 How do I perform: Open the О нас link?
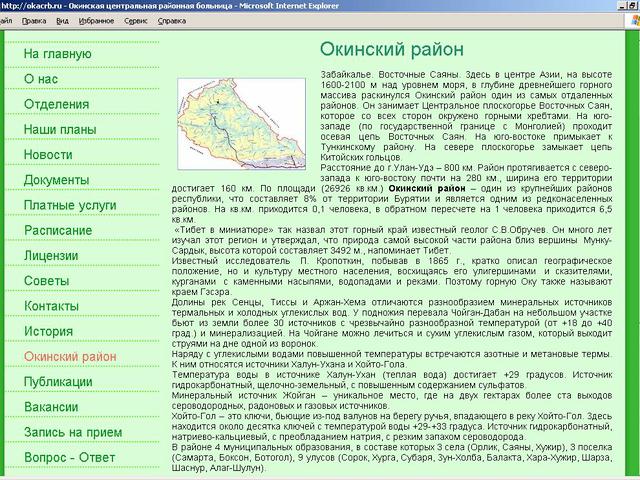pos(41,79)
